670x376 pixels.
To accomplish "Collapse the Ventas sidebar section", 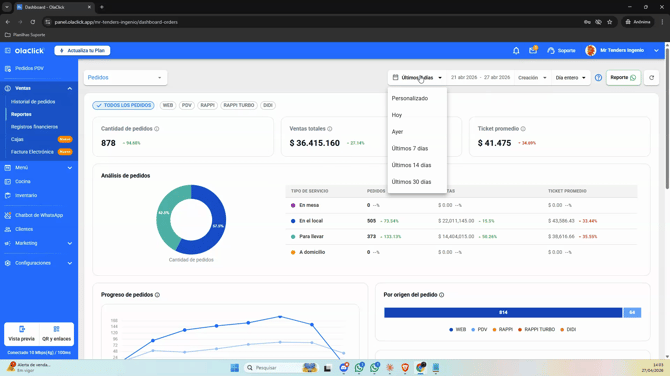I will [x=70, y=88].
